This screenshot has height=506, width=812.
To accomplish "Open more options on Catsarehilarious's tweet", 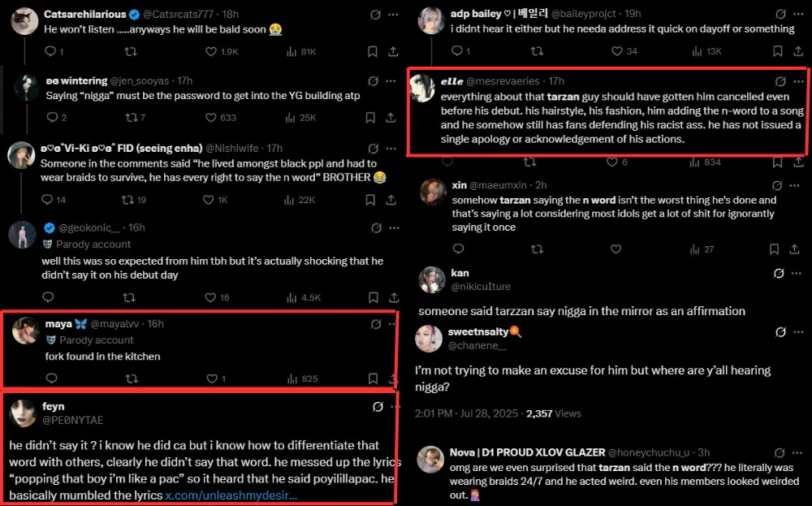I will 394,15.
